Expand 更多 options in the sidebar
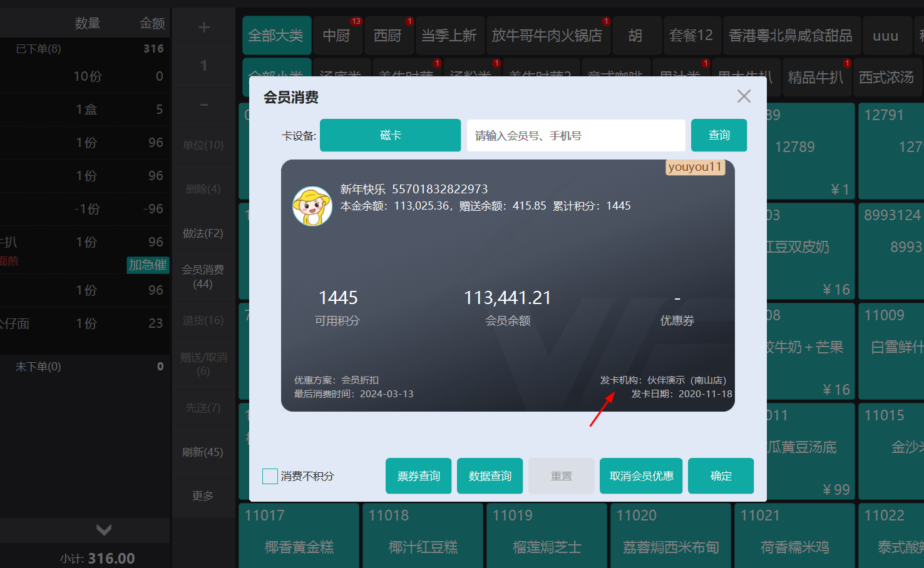 203,495
